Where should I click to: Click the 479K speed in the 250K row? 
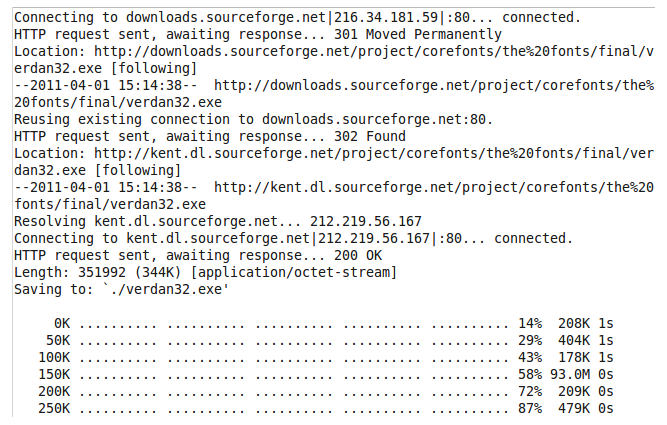point(573,409)
